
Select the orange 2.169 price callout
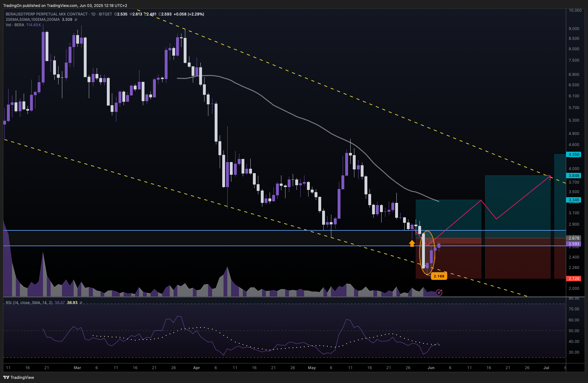tap(439, 276)
